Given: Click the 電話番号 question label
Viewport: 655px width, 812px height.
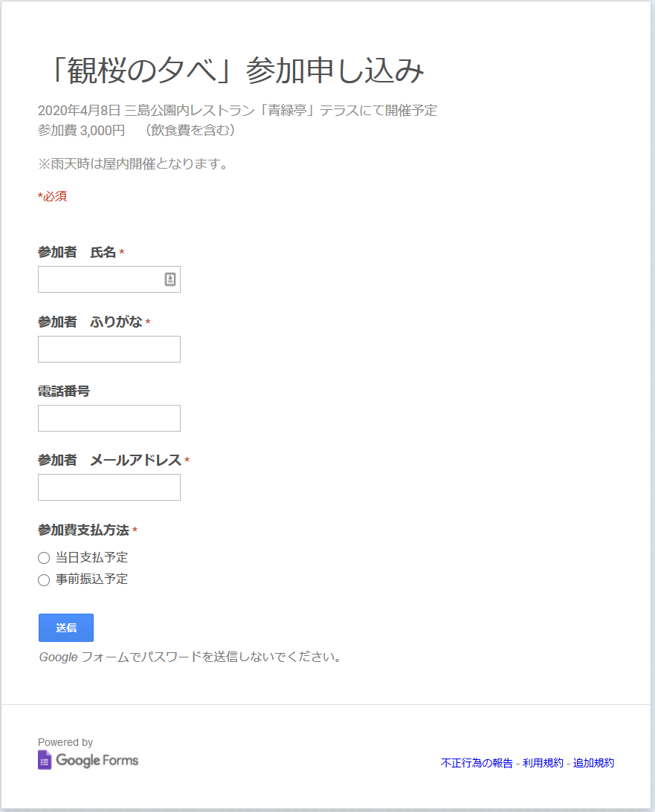Looking at the screenshot, I should coord(64,391).
